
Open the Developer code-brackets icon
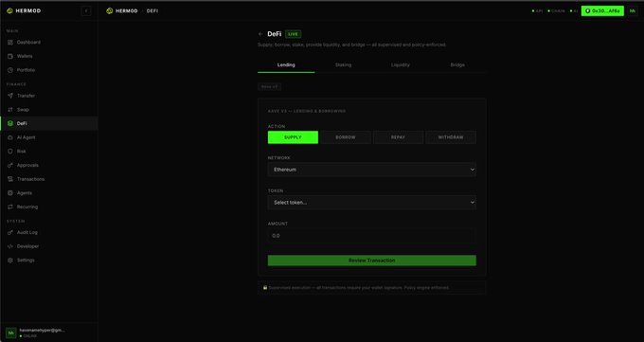pos(10,246)
